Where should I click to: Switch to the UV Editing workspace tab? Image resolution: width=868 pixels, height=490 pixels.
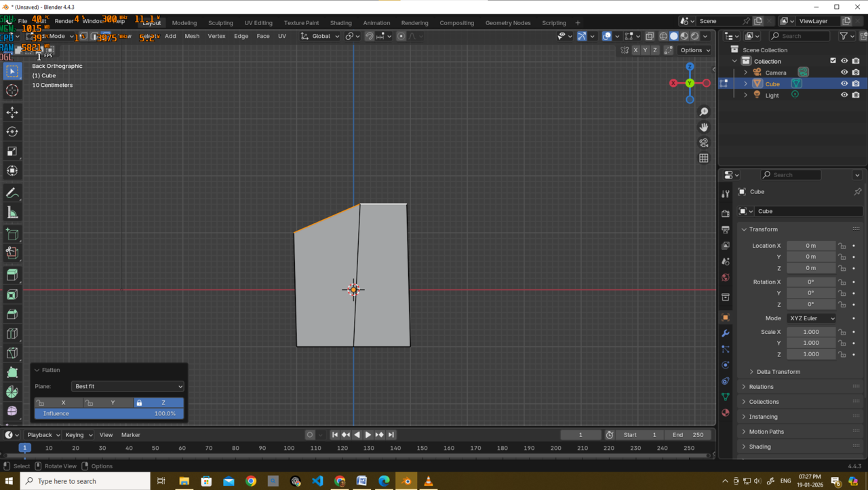tap(258, 22)
